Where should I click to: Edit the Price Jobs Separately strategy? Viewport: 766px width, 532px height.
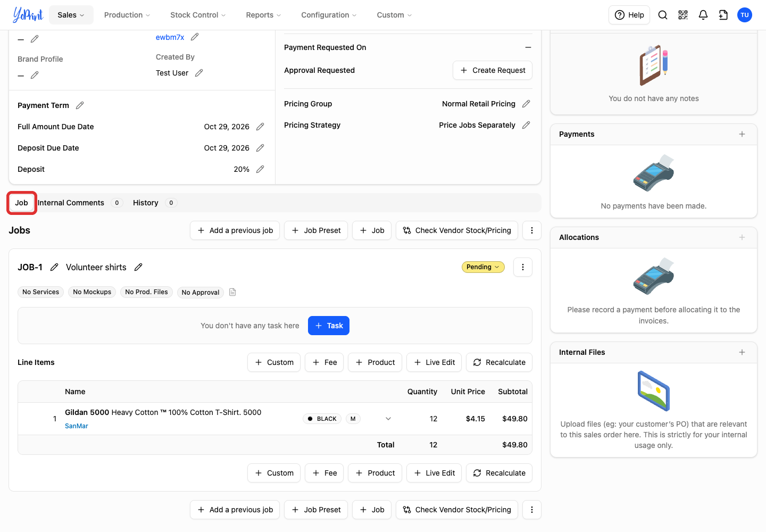pos(526,125)
